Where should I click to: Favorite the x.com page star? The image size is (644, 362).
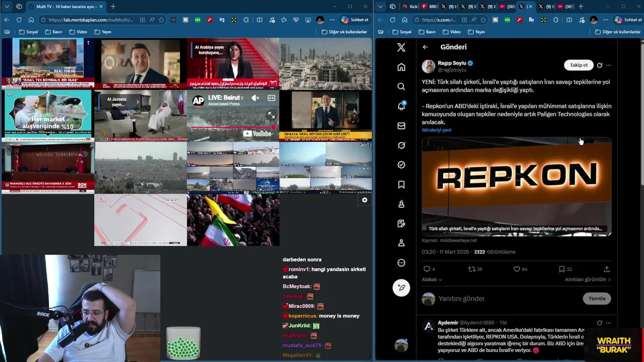pos(484,20)
